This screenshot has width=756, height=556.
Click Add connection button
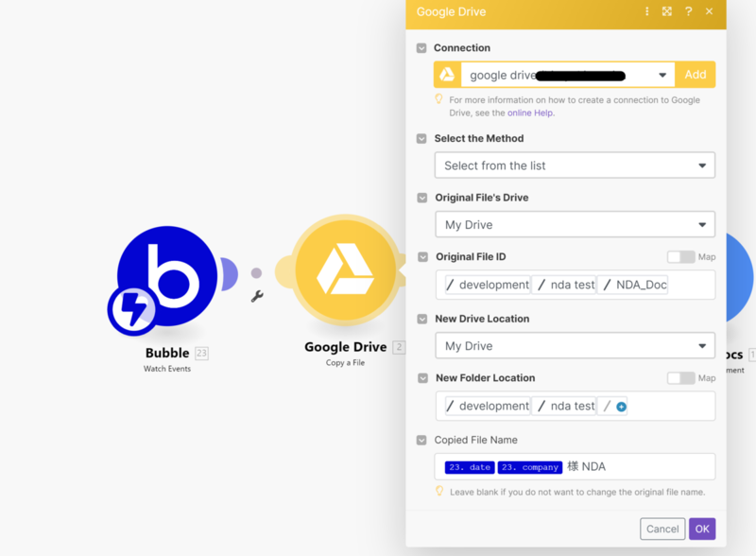click(x=696, y=75)
